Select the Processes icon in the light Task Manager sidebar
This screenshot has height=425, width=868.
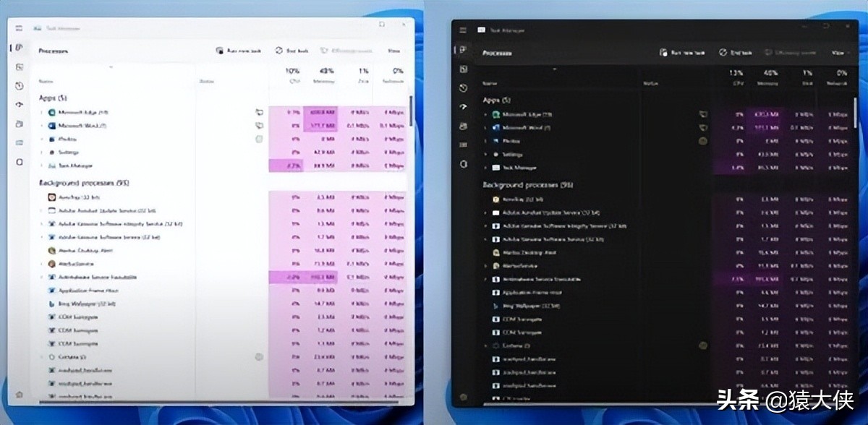tap(19, 48)
